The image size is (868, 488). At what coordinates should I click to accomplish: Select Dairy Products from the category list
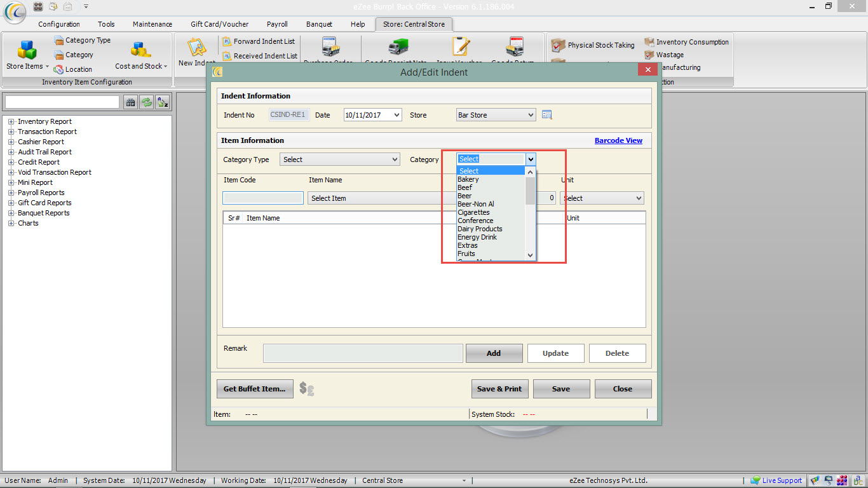tap(480, 229)
